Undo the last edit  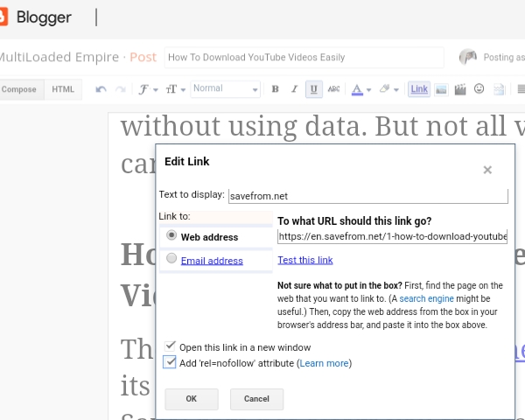[x=101, y=89]
